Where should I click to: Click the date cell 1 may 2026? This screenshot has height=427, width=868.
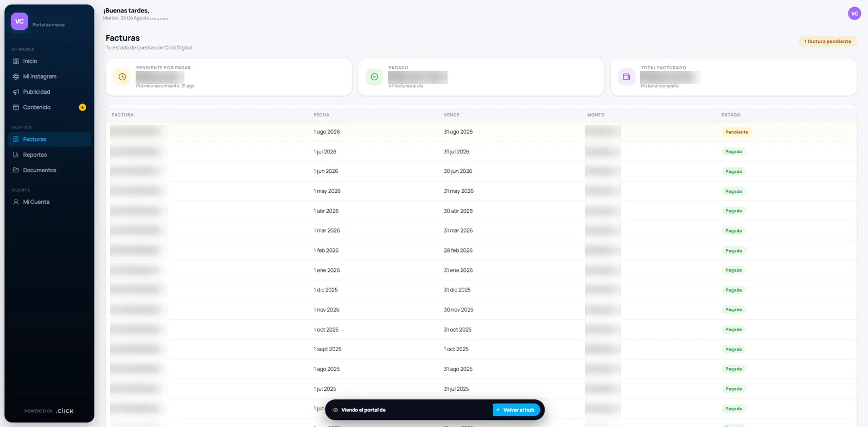pos(327,191)
